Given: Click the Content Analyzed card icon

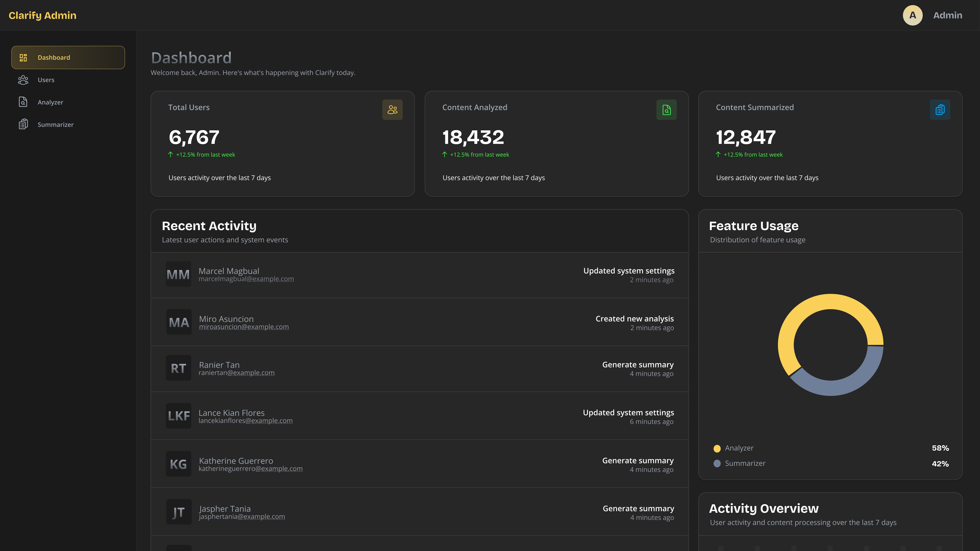Looking at the screenshot, I should click(x=666, y=110).
